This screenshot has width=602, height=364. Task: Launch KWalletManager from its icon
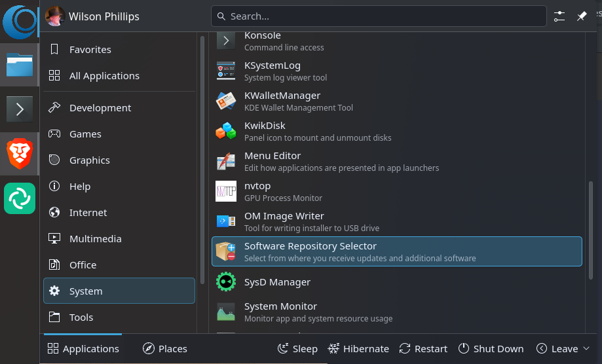click(x=226, y=101)
